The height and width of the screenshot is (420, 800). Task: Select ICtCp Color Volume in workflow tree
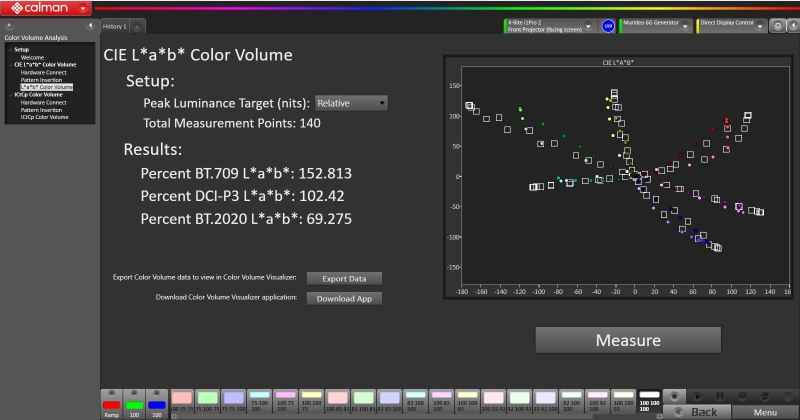pos(46,117)
